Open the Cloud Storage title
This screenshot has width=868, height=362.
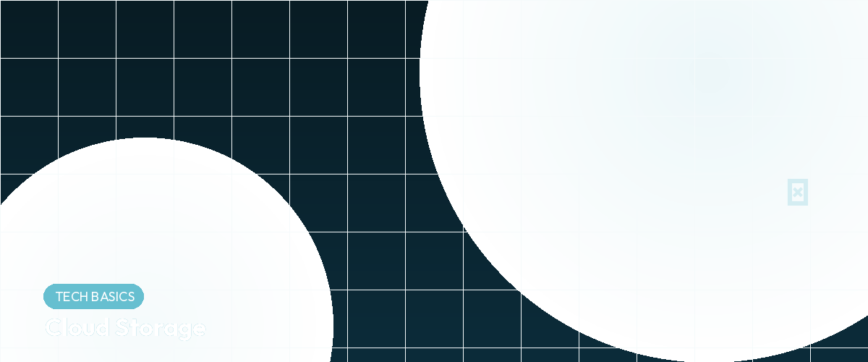click(x=125, y=328)
